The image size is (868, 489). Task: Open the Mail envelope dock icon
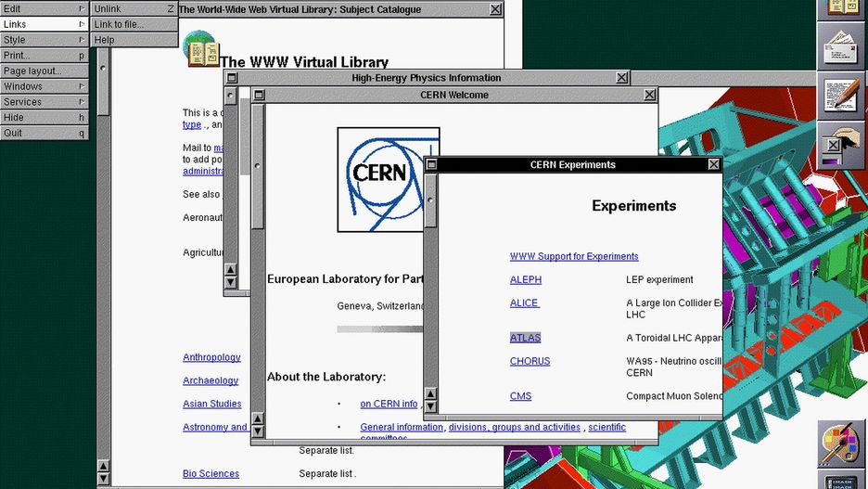842,46
